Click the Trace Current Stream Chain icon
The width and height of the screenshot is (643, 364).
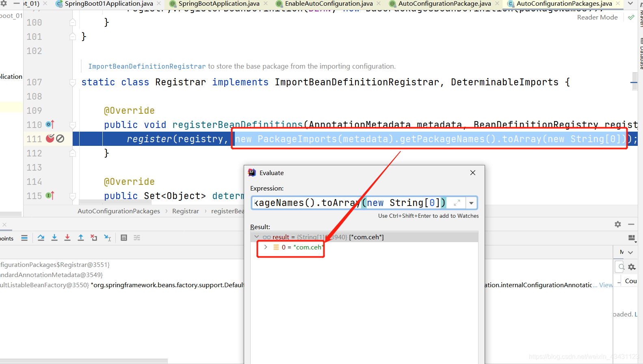(x=137, y=238)
